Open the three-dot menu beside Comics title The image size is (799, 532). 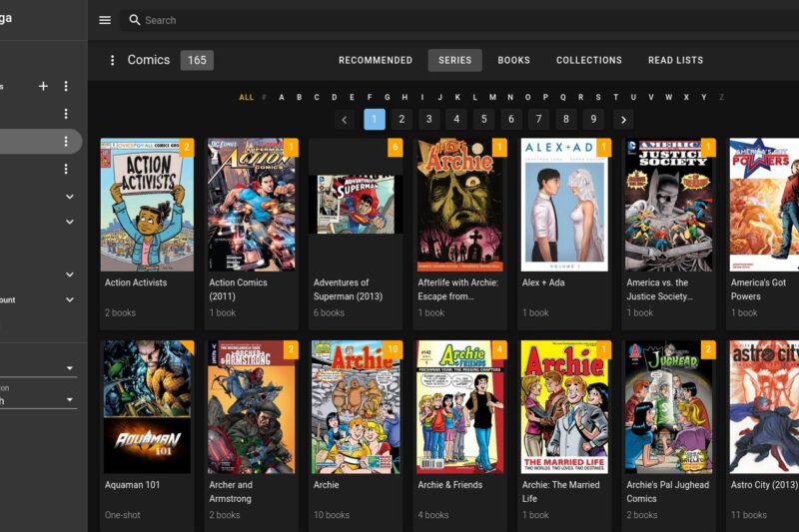pyautogui.click(x=113, y=60)
